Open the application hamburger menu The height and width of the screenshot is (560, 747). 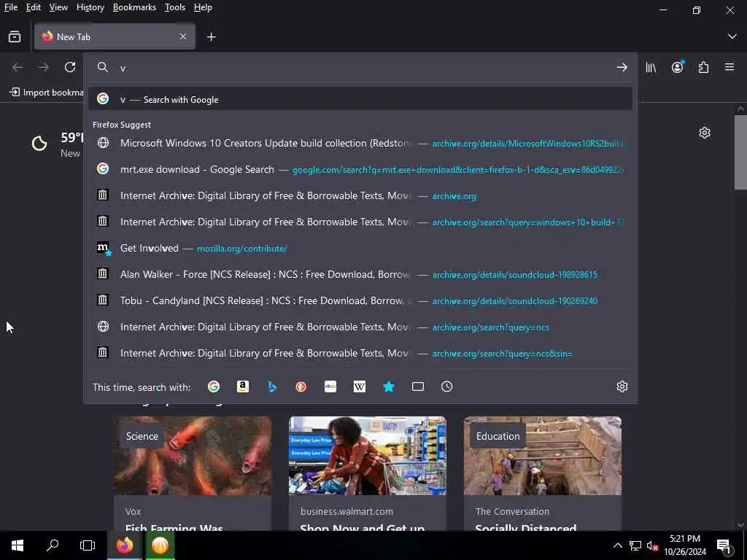(729, 67)
